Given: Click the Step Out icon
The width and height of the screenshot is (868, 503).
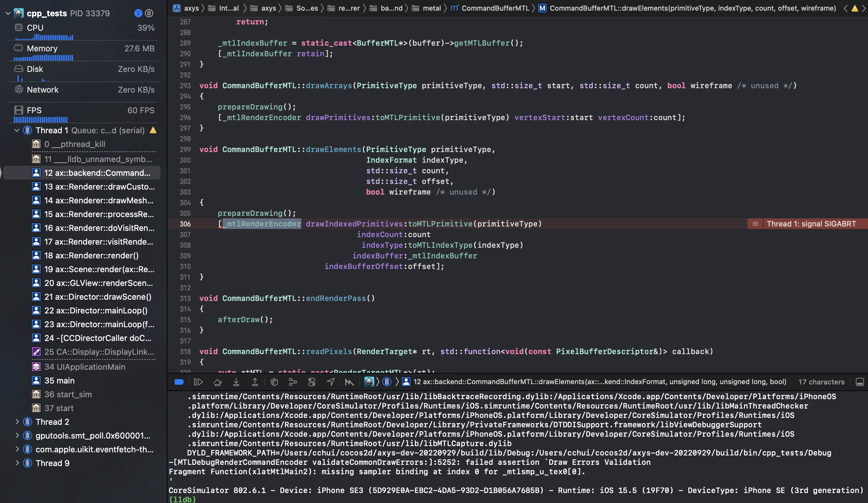Looking at the screenshot, I should click(x=255, y=382).
